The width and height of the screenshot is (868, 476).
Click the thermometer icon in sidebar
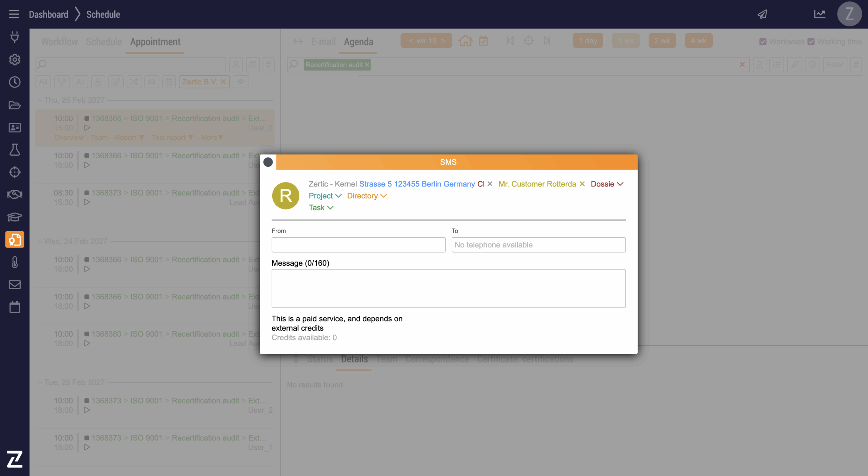point(15,262)
